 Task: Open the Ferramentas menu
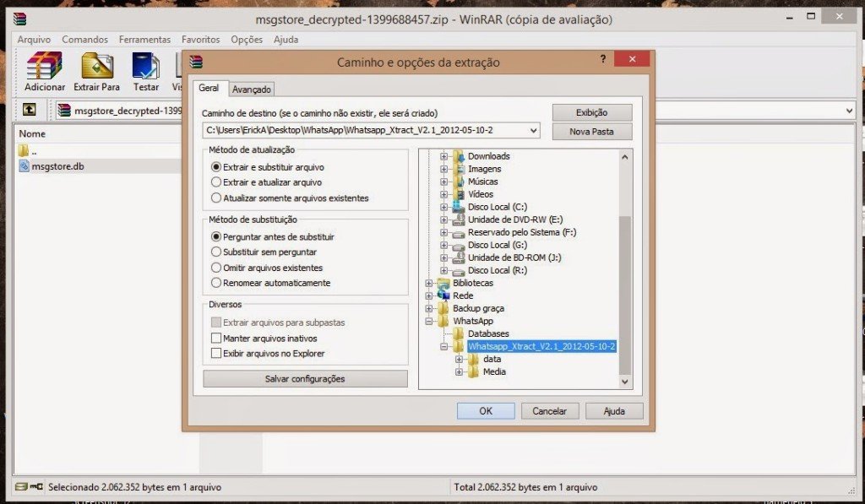pyautogui.click(x=144, y=39)
